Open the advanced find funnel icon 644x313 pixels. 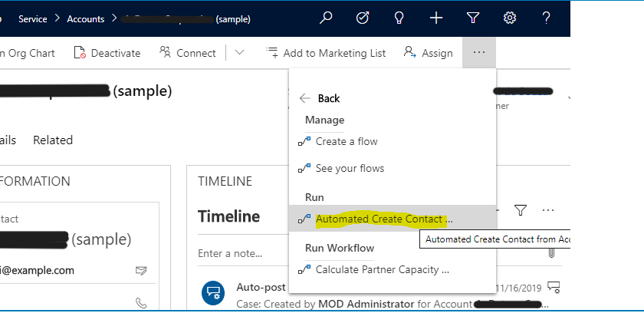[x=473, y=18]
